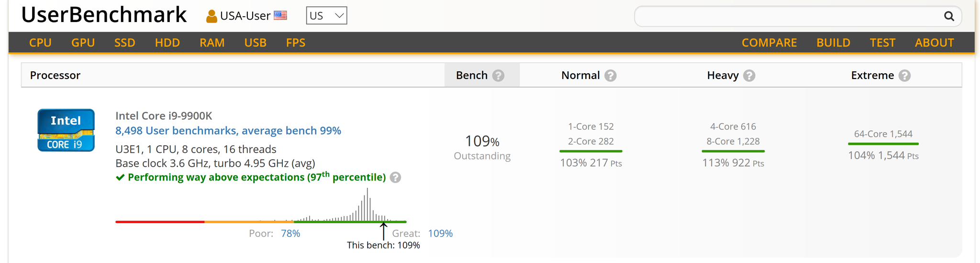Click the Heavy help question mark
Viewport: 980px width, 263px height.
tap(749, 76)
